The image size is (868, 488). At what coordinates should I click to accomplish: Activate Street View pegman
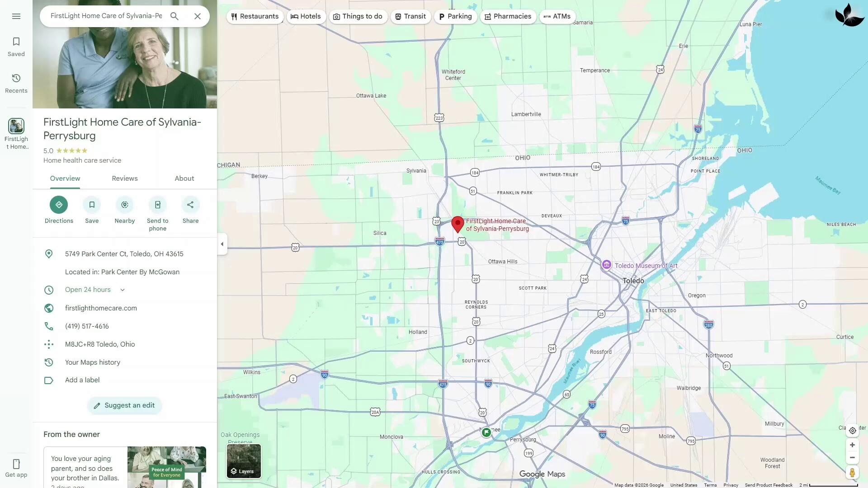(x=852, y=473)
